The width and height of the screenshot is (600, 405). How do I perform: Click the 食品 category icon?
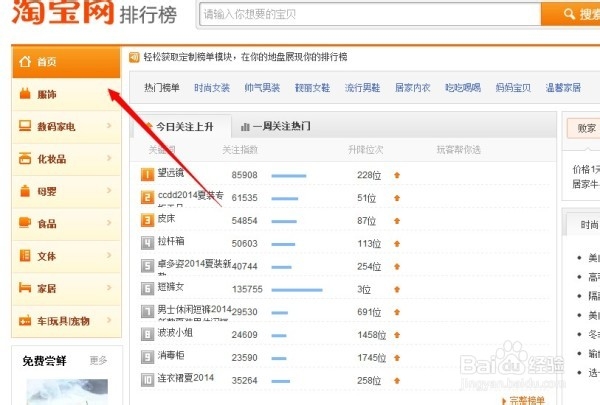(25, 223)
